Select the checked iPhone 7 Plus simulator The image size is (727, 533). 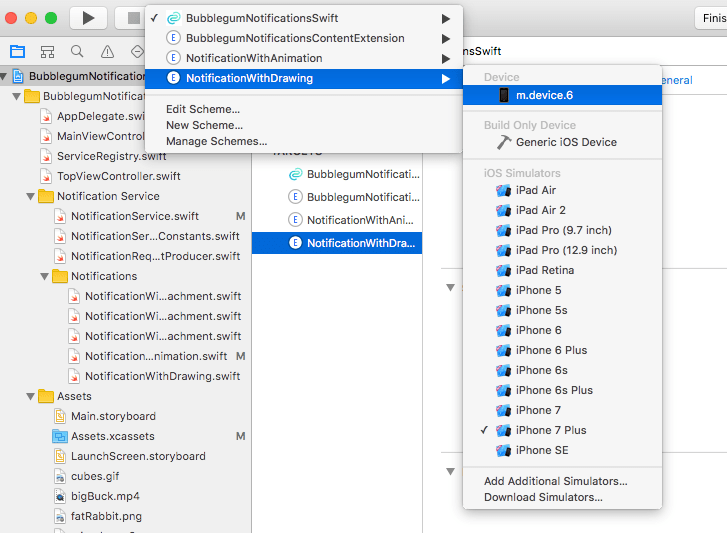coord(550,430)
